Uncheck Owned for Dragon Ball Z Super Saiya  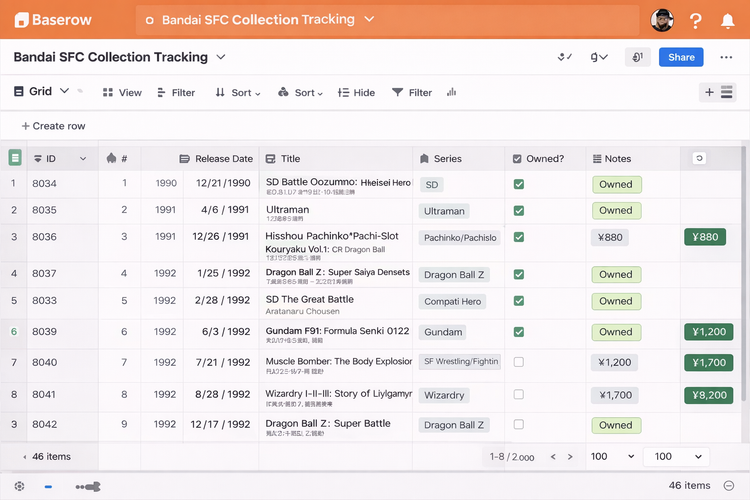(x=518, y=274)
